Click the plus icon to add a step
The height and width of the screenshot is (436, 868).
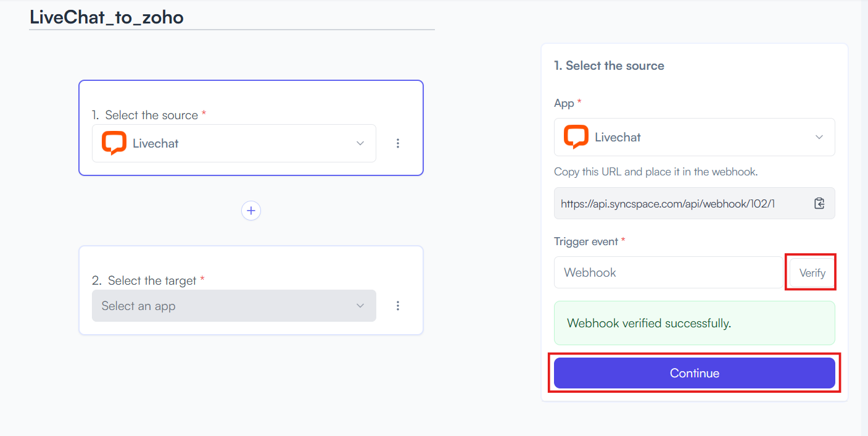pos(251,211)
